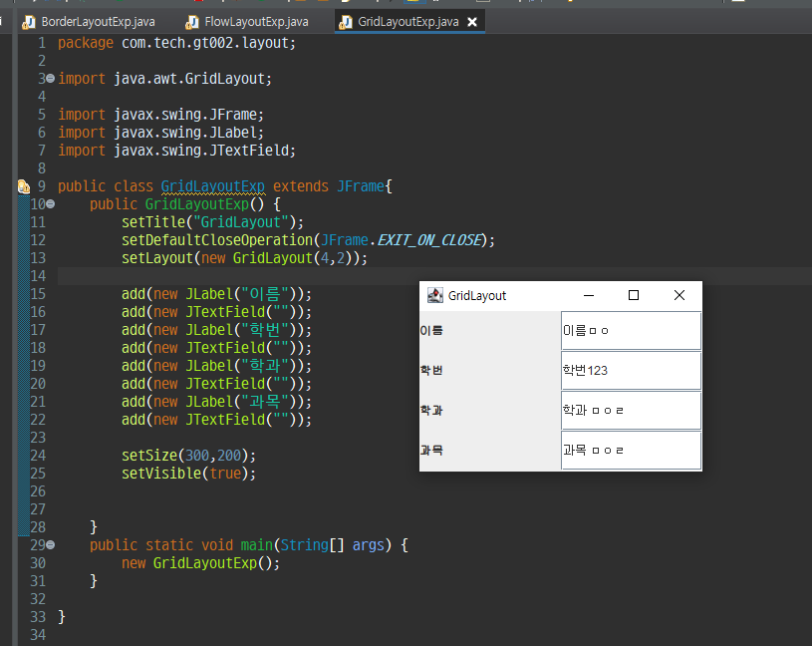
Task: Collapse the main method fold at line 29
Action: 50,545
